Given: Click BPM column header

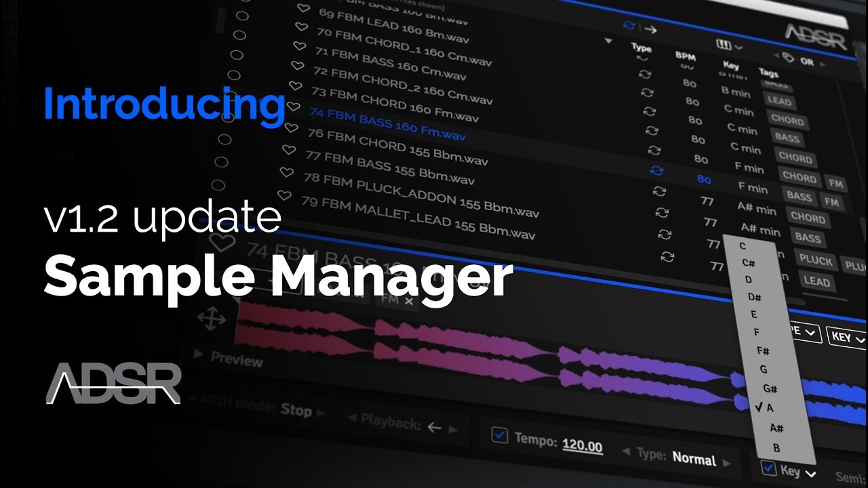Looking at the screenshot, I should (x=685, y=57).
